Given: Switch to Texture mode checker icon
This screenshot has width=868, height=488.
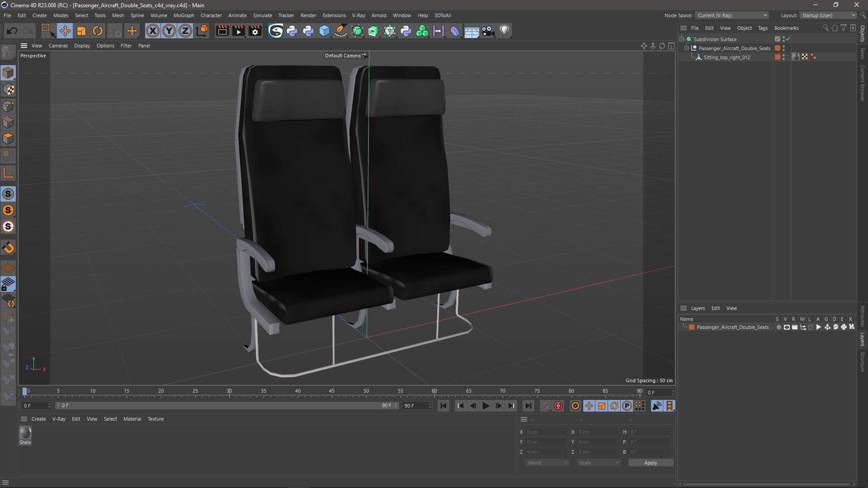Looking at the screenshot, I should click(8, 89).
